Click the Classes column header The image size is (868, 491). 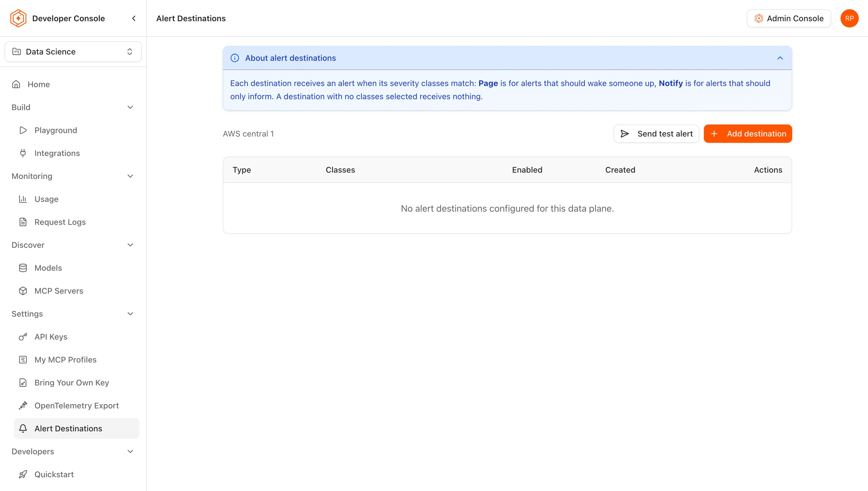coord(340,169)
